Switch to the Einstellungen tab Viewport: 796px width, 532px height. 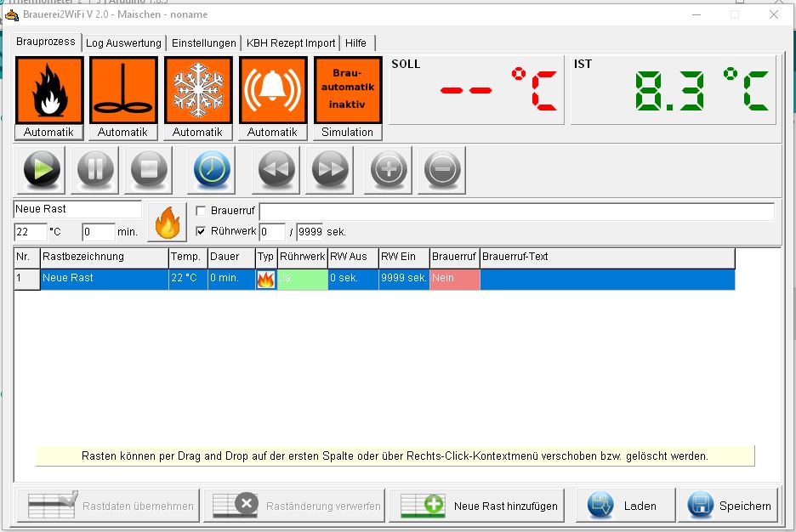point(204,43)
